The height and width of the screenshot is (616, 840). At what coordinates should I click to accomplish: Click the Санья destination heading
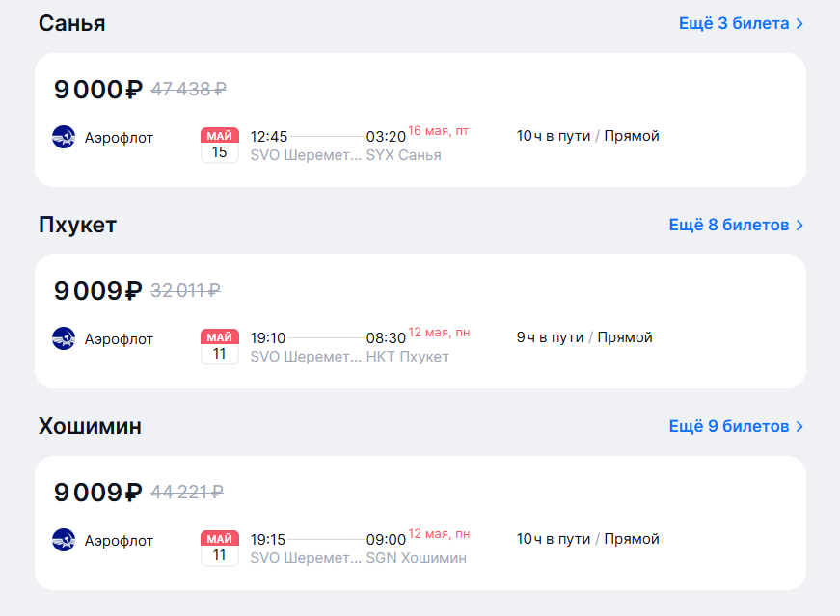click(72, 23)
